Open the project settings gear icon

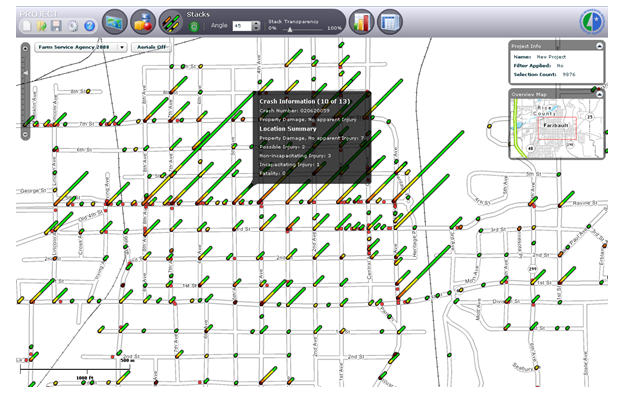(x=73, y=26)
